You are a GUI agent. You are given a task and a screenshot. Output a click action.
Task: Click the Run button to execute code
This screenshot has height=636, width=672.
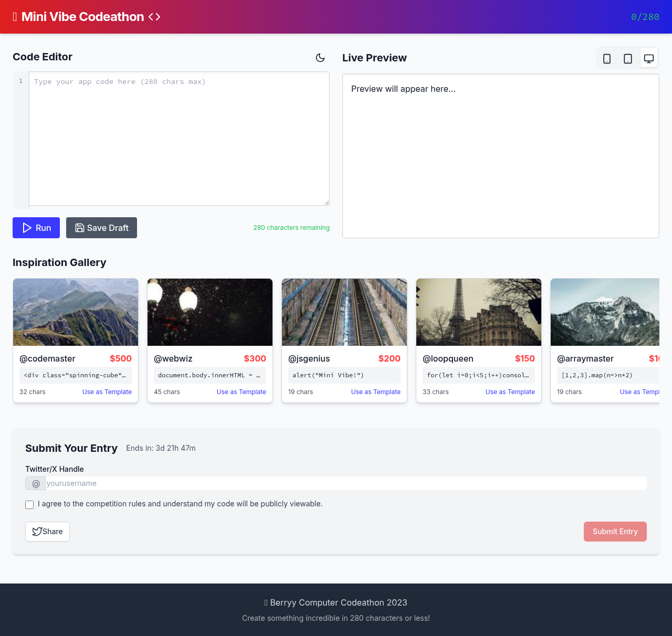click(x=36, y=228)
